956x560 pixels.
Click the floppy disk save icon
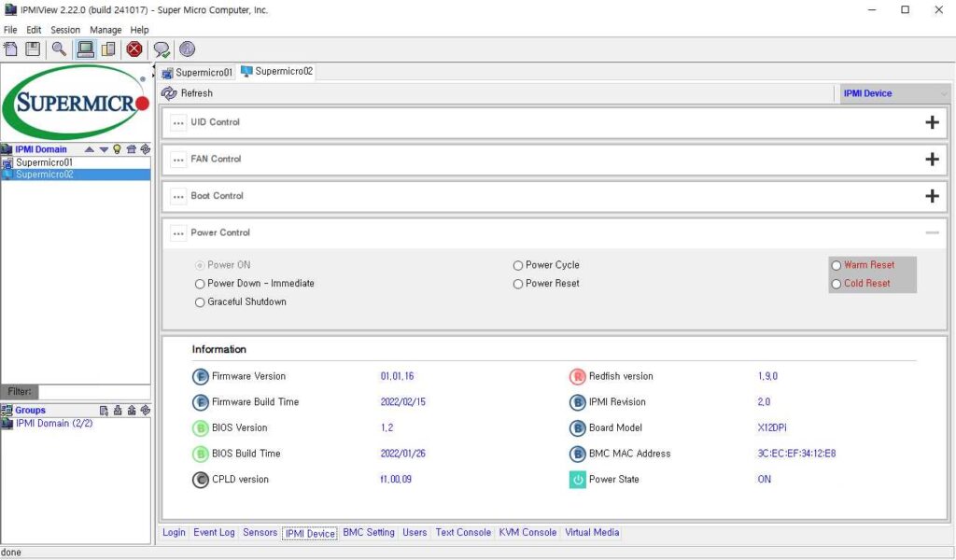coord(33,49)
